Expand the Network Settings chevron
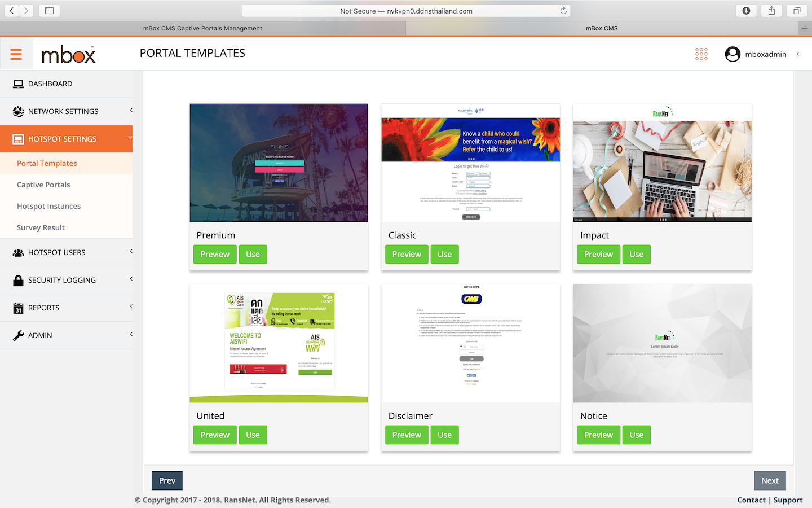This screenshot has width=812, height=508. [131, 110]
